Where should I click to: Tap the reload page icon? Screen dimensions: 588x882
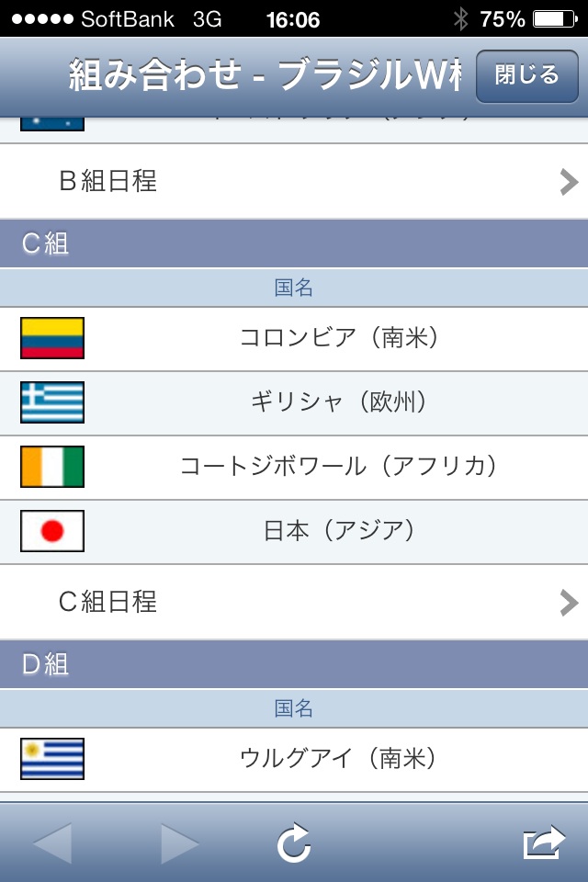[294, 842]
